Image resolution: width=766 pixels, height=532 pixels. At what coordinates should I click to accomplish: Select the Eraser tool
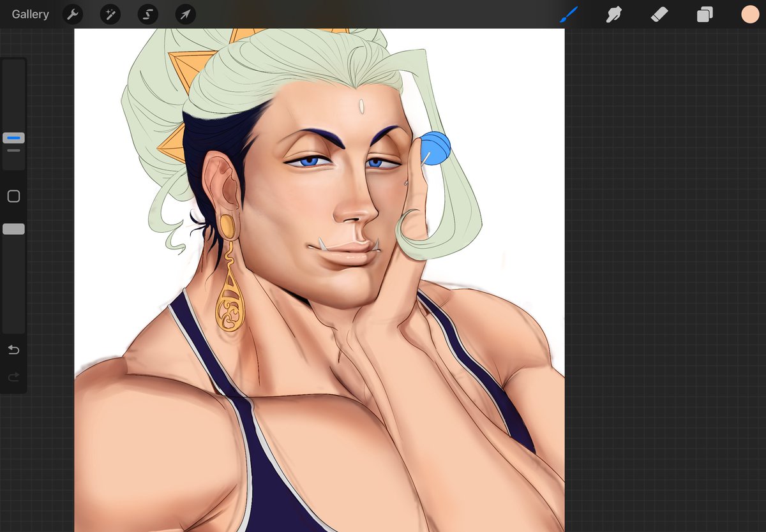[659, 14]
